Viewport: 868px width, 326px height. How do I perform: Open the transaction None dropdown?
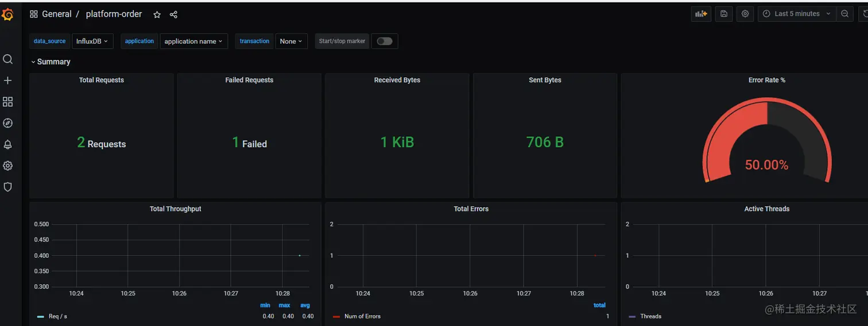click(x=292, y=41)
